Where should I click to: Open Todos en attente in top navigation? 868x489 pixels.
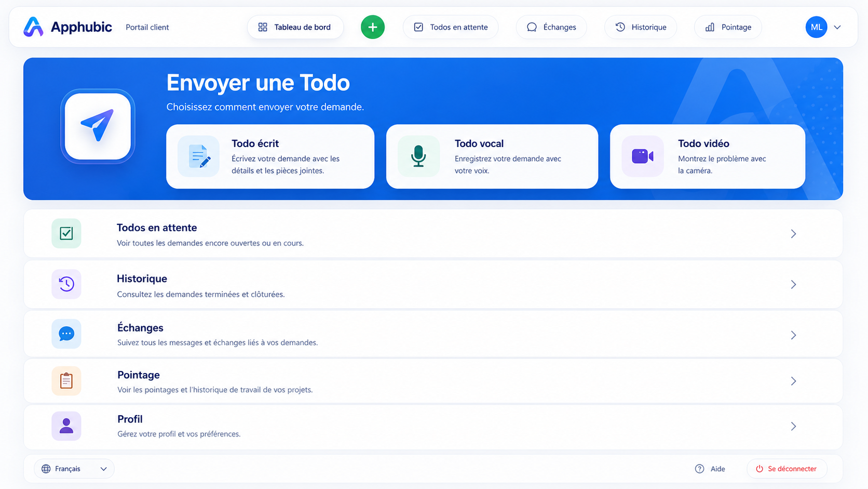tap(451, 27)
